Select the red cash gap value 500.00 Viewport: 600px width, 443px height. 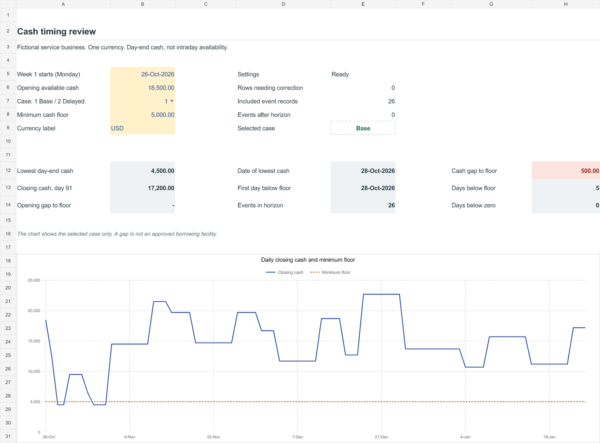(566, 171)
